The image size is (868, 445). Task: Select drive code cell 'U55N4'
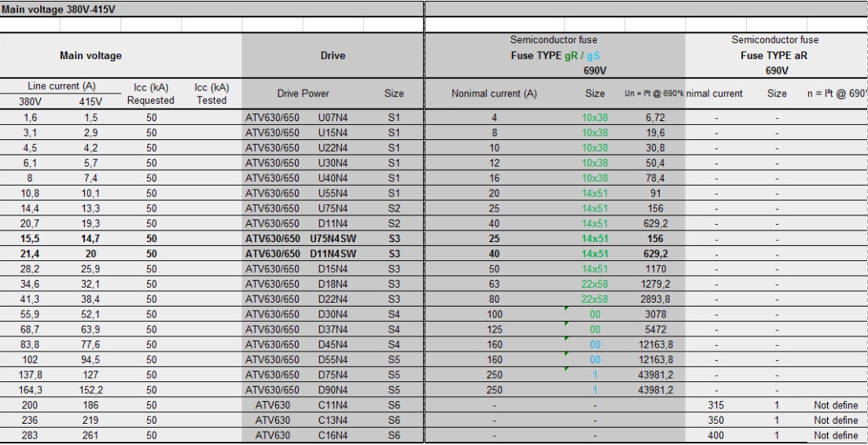333,193
